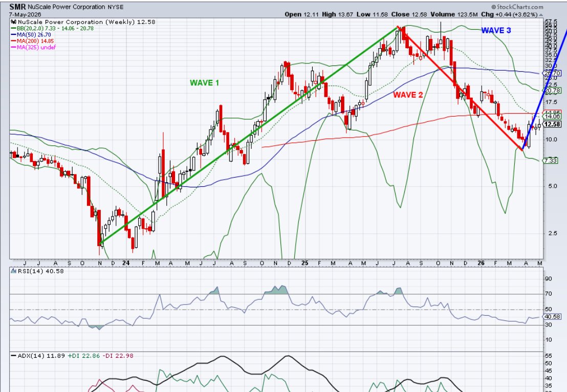
Task: Click the Volume 123.5M value
Action: tap(454, 14)
